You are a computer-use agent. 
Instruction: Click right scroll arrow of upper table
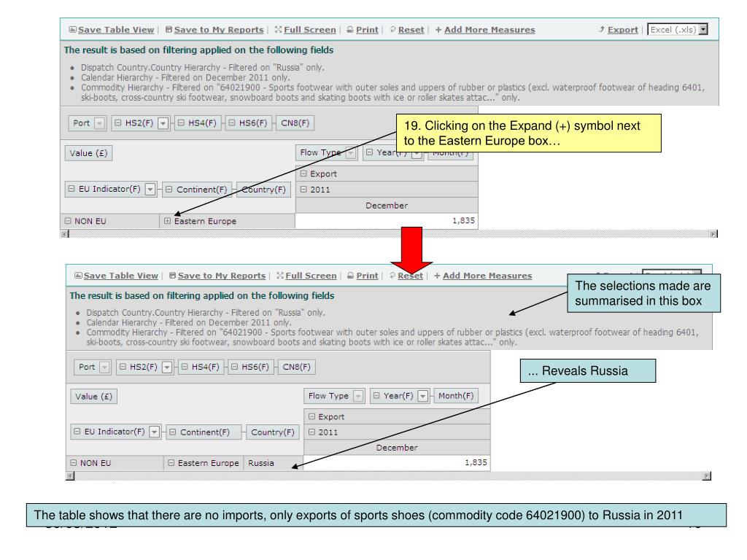point(713,234)
